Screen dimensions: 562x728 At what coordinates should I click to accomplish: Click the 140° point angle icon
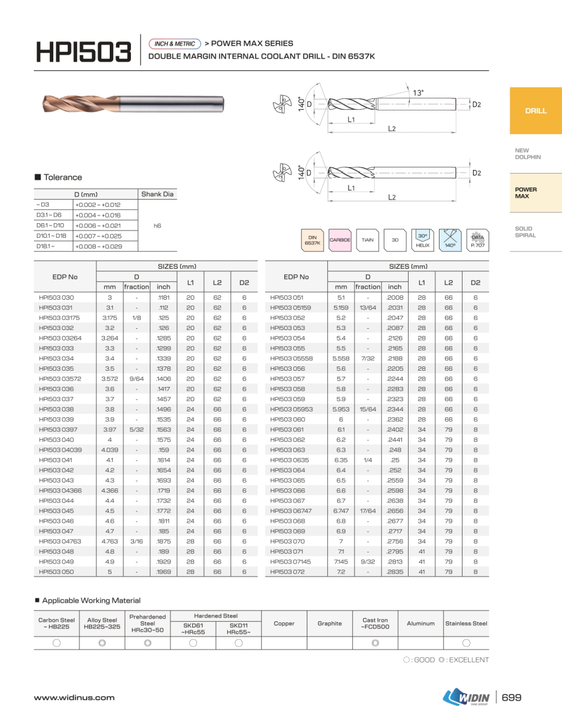pos(450,240)
